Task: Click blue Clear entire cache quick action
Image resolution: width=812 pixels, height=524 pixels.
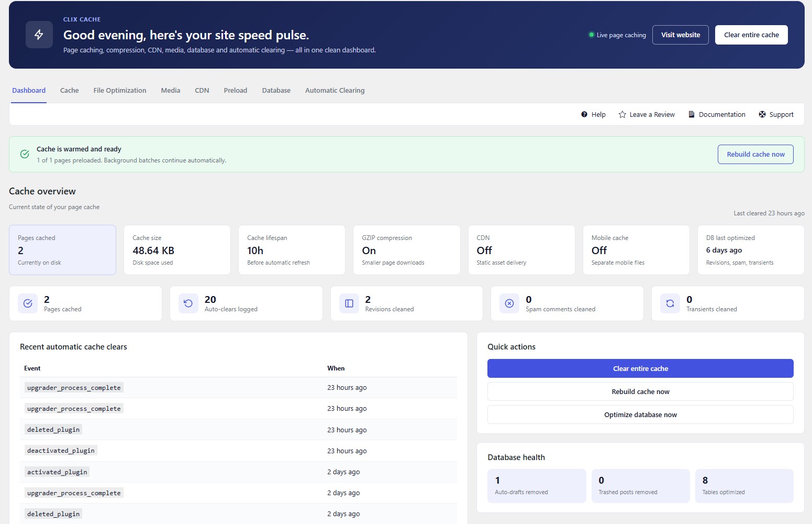Action: click(x=640, y=368)
